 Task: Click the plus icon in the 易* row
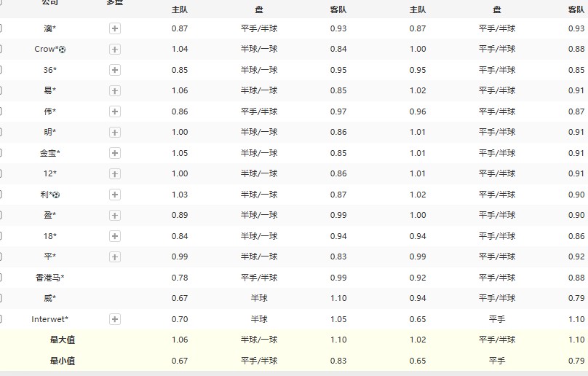pyautogui.click(x=115, y=91)
